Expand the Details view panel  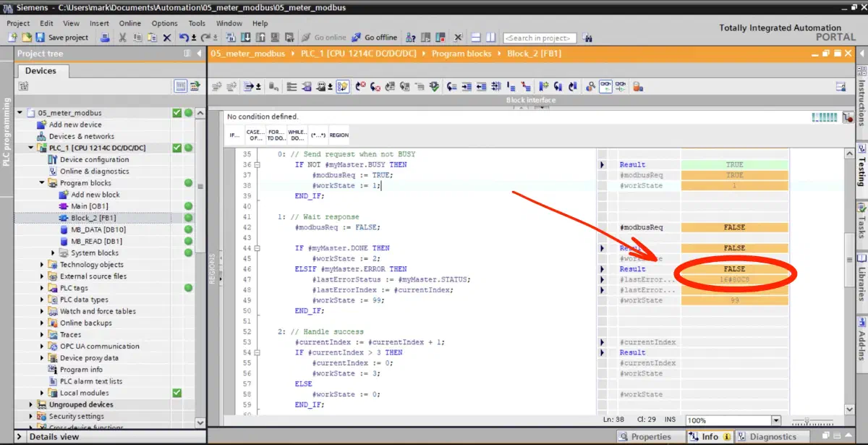coord(20,437)
